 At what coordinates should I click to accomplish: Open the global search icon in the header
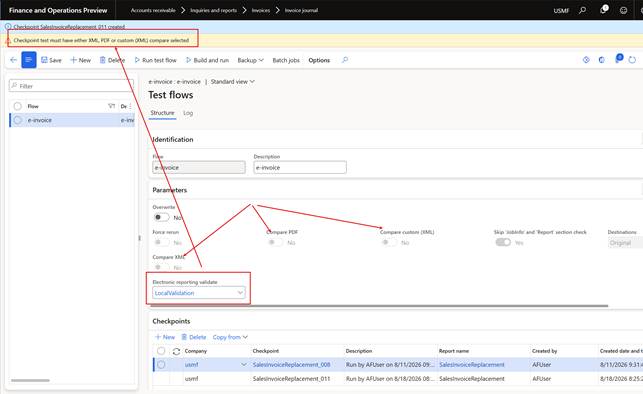(582, 10)
